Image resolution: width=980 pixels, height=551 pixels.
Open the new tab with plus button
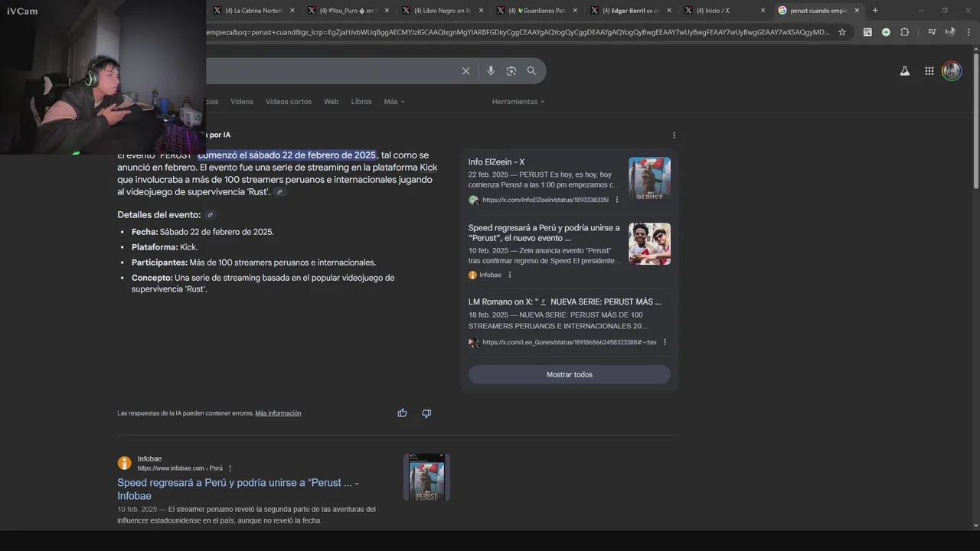pos(875,11)
